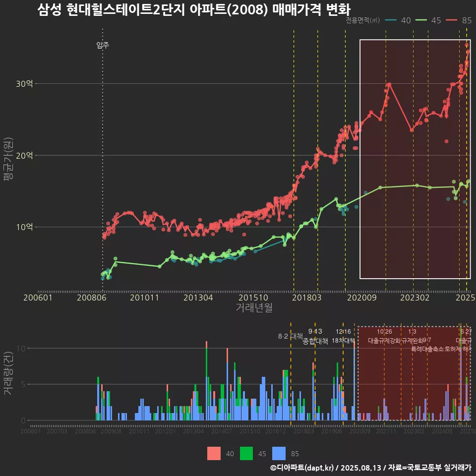
Task: Click the 201011 x-axis tick on price chart
Action: (x=144, y=297)
